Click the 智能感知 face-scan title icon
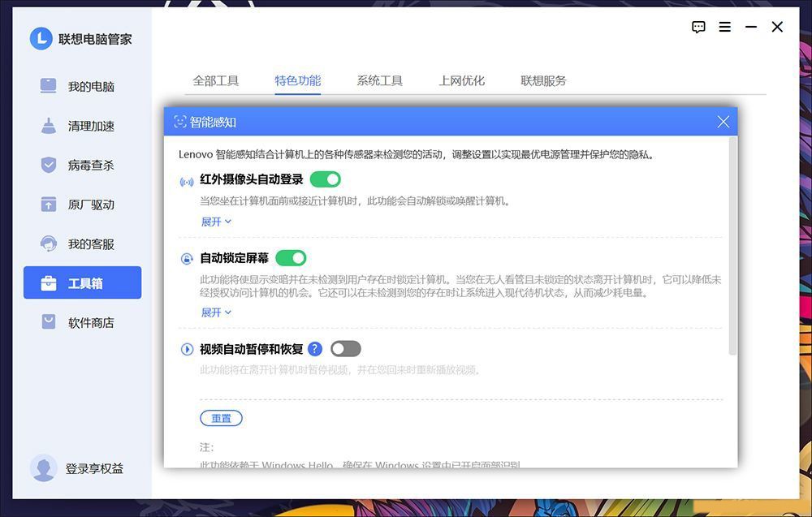Image resolution: width=812 pixels, height=517 pixels. [179, 122]
